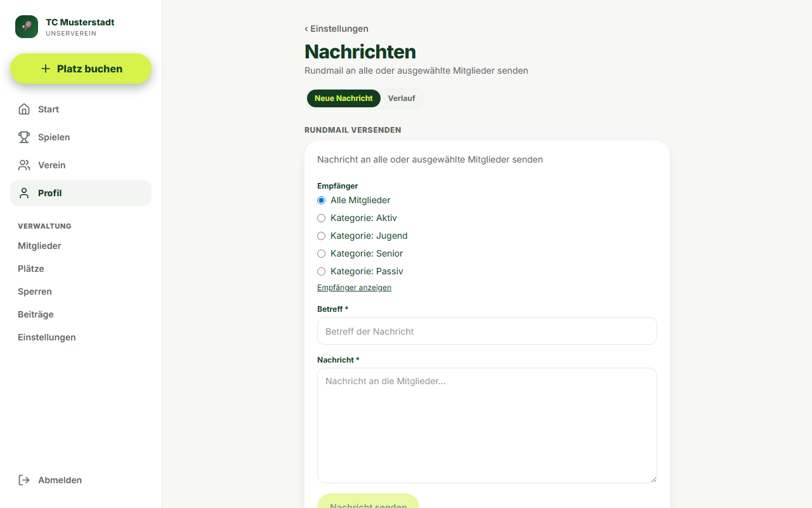The image size is (812, 508).
Task: Choose Kategorie: Jugend as recipient
Action: (x=321, y=236)
